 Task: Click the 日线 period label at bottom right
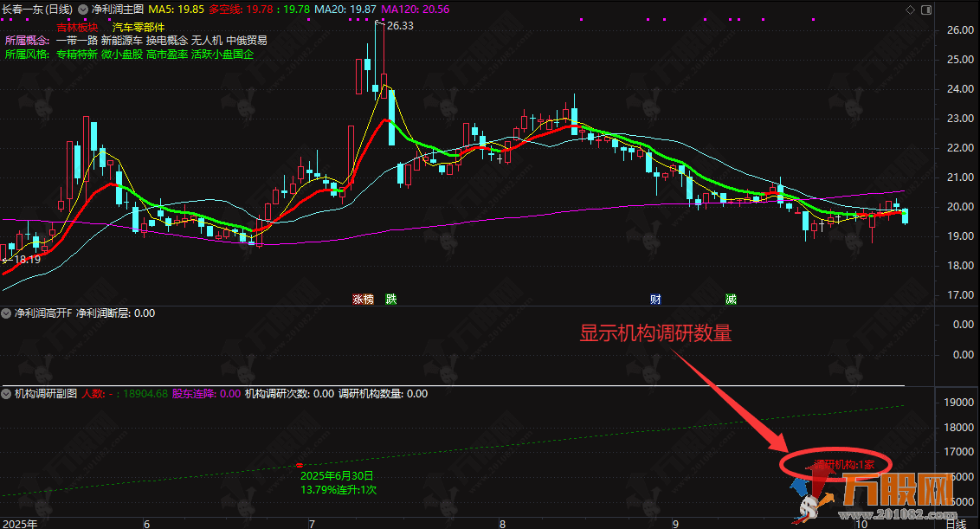pyautogui.click(x=956, y=524)
